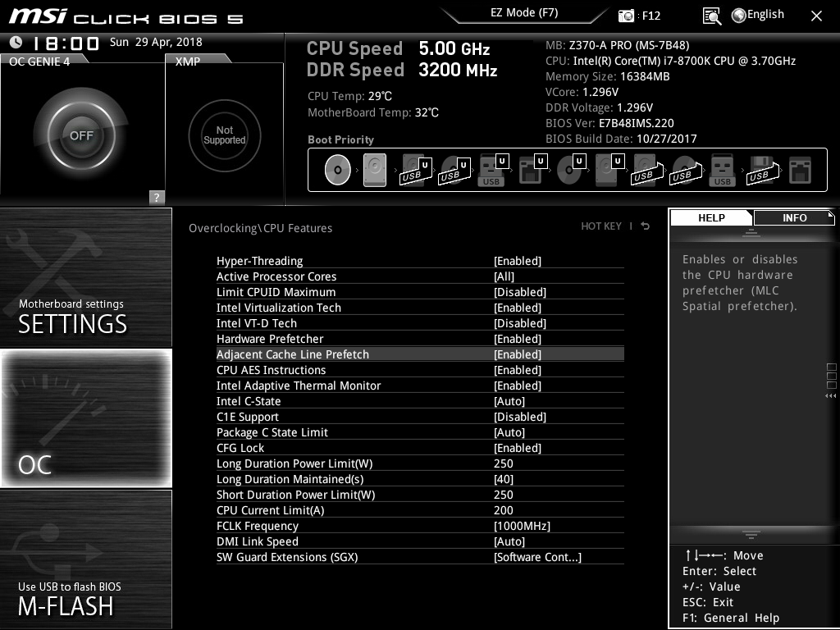Click the date Sun 29 Apr, 2018

pos(156,42)
